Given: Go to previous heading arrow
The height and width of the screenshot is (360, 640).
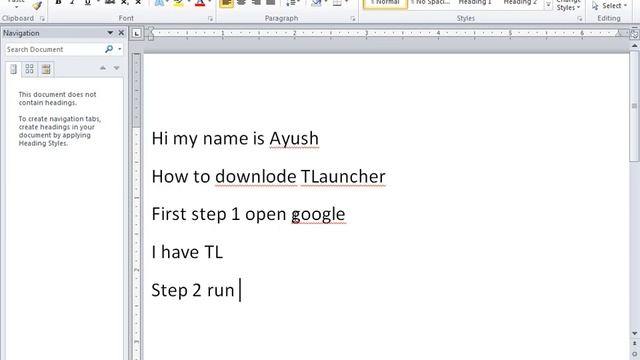Looking at the screenshot, I should pos(103,68).
